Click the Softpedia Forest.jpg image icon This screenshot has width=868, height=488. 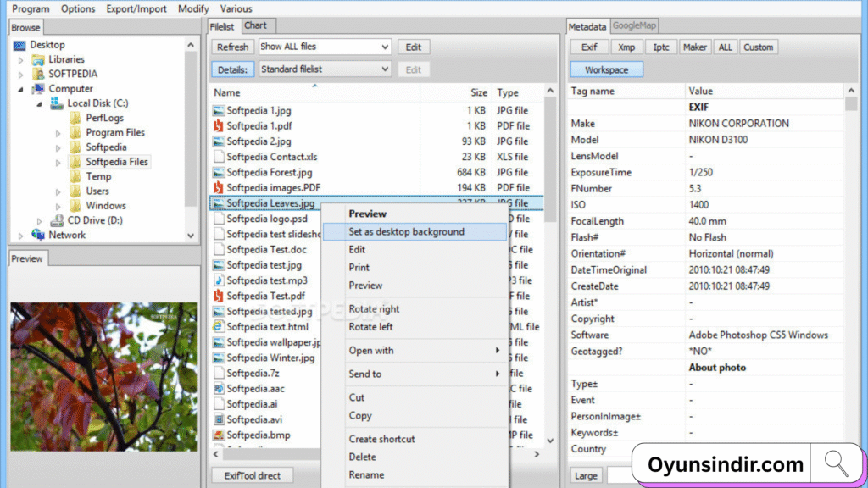219,172
